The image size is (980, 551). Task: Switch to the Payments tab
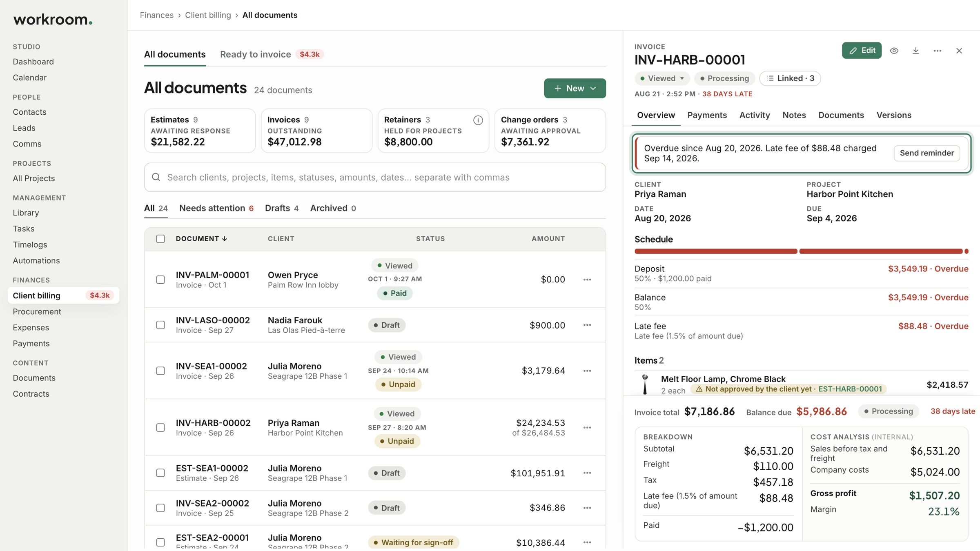point(707,115)
